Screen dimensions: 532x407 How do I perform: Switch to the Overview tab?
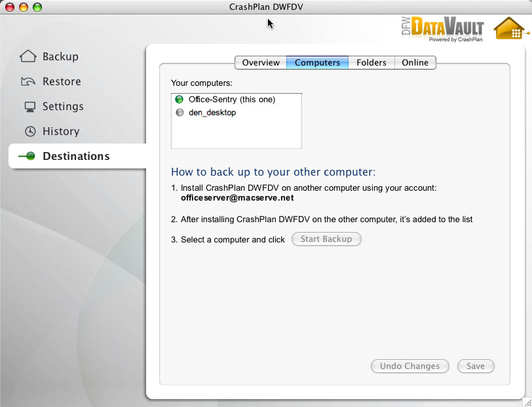(261, 62)
